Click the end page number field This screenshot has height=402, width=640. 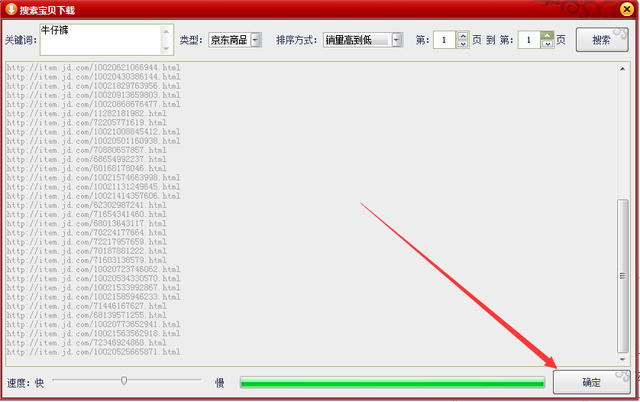coord(529,40)
